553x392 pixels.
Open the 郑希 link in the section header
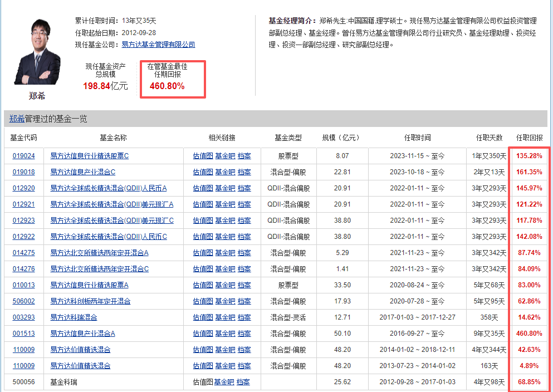point(17,119)
